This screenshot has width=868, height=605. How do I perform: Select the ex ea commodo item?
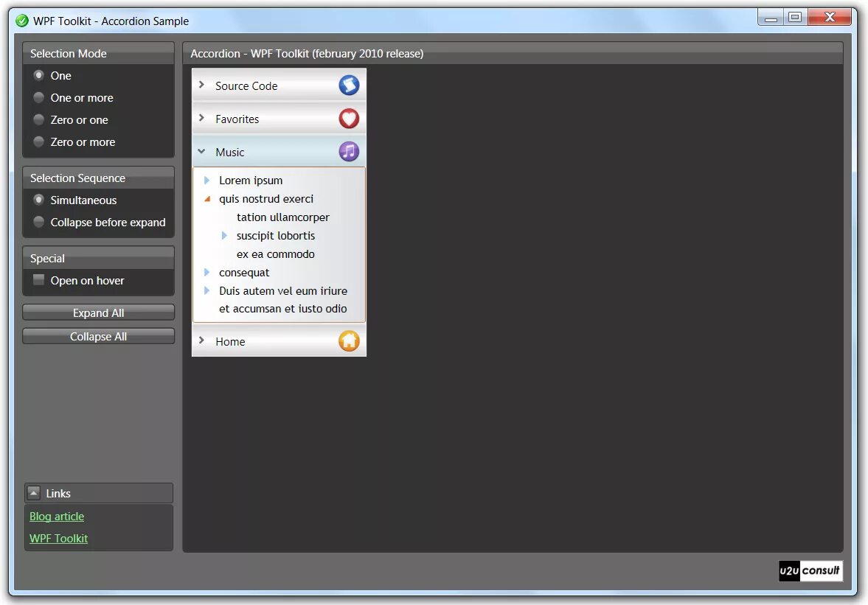pos(276,253)
